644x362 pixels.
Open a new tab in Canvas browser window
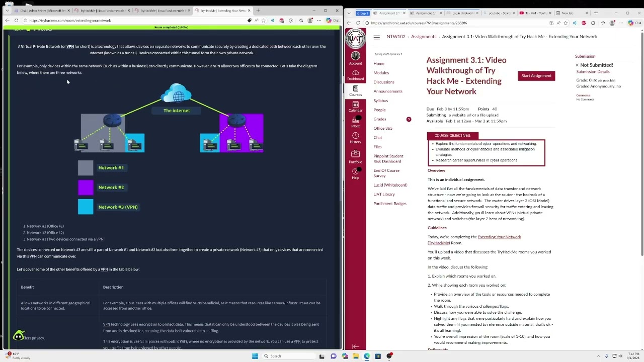(x=596, y=13)
